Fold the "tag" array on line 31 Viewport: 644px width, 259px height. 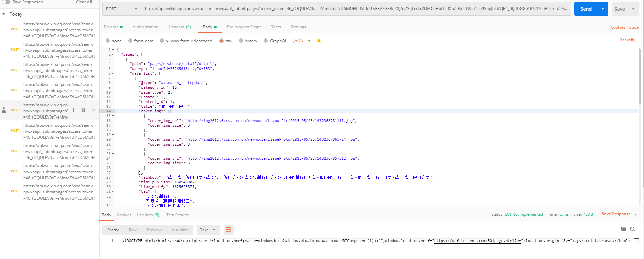point(113,191)
